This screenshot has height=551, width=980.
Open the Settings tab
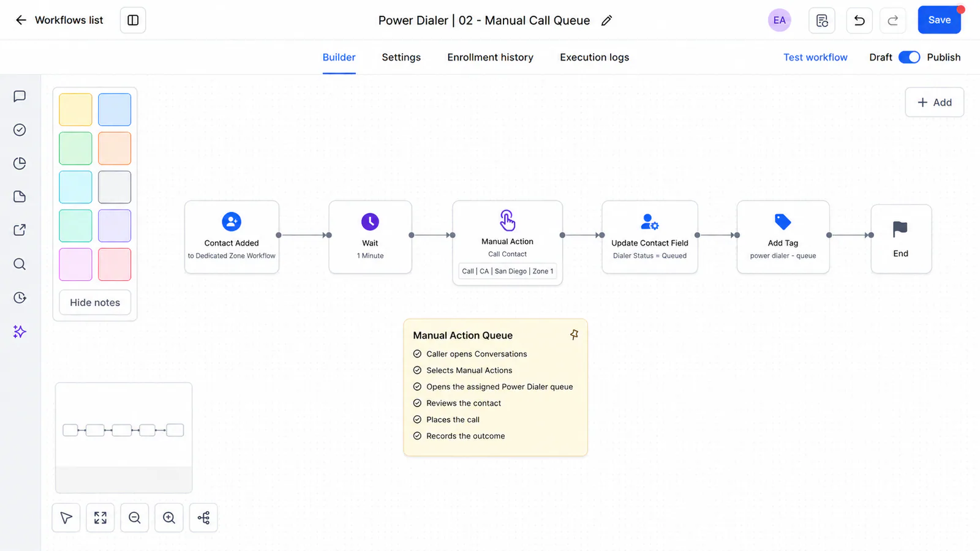pos(401,57)
